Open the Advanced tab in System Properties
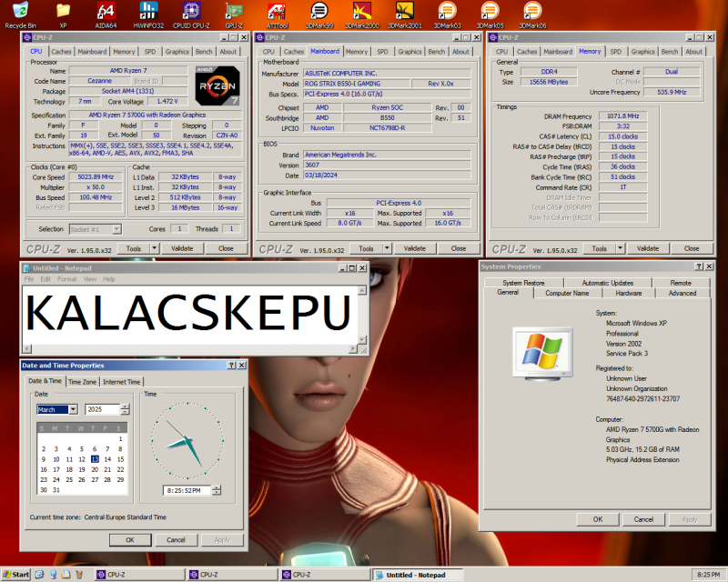Screen dimensions: 728x582 (x=682, y=293)
